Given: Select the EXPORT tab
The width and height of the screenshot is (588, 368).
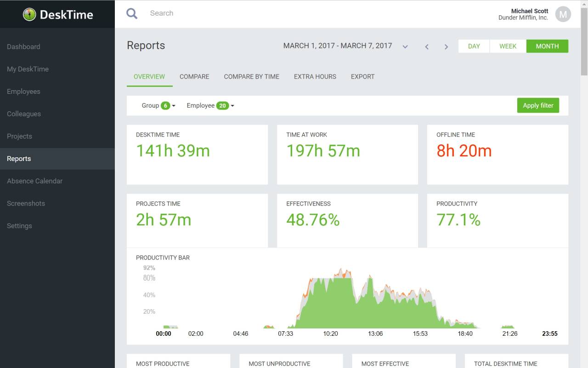Looking at the screenshot, I should pyautogui.click(x=362, y=77).
